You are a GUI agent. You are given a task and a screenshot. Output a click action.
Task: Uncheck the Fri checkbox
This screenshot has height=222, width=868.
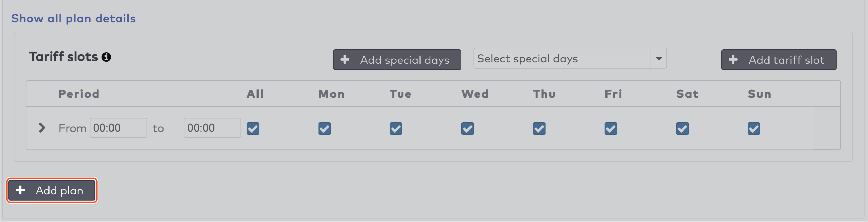coord(611,128)
